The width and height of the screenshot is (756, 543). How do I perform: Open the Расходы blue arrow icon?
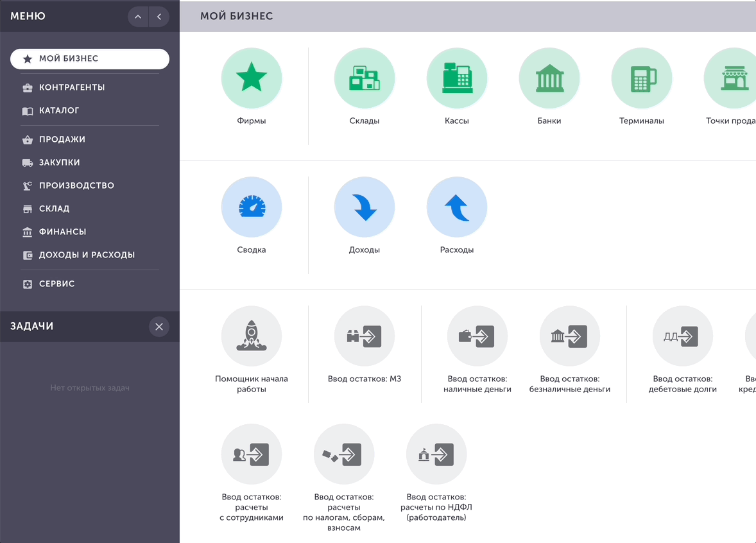[x=456, y=207]
